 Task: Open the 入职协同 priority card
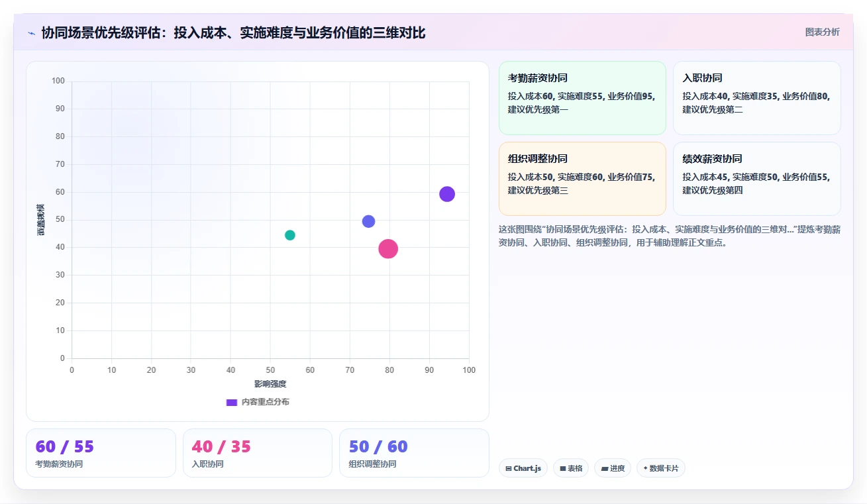point(757,98)
